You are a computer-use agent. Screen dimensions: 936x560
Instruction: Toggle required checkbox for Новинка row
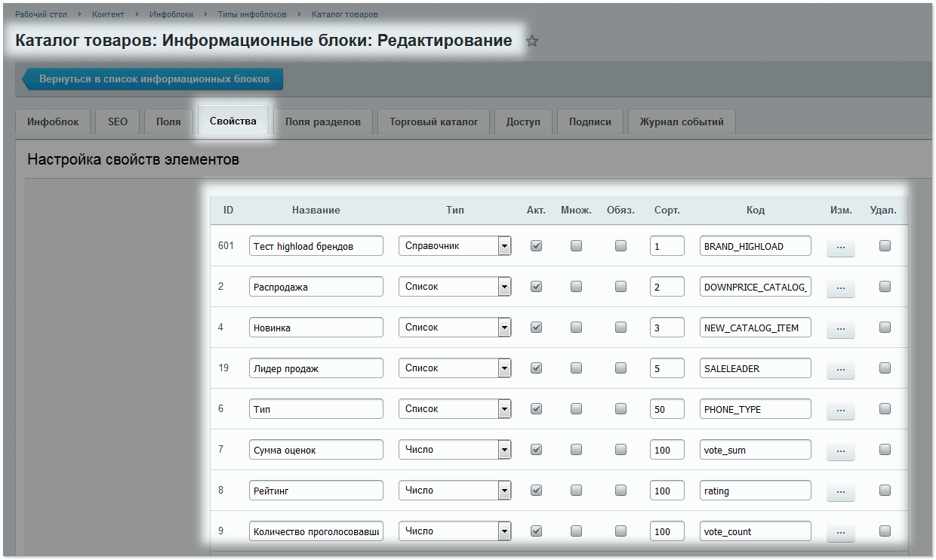620,327
